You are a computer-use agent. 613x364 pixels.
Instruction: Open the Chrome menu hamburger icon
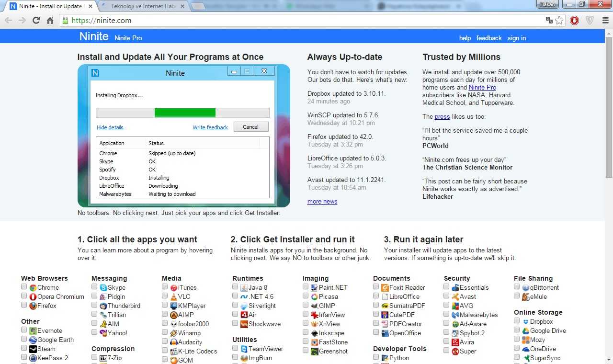point(605,20)
